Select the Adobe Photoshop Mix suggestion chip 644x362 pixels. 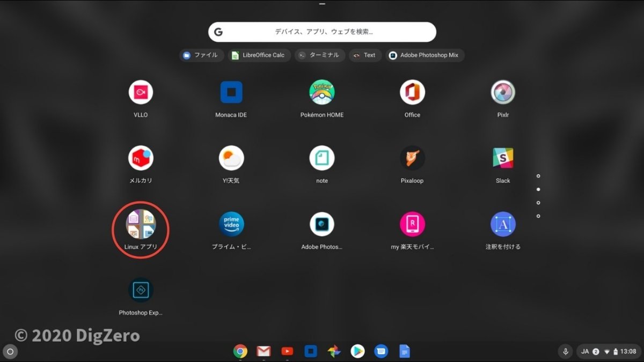click(425, 55)
